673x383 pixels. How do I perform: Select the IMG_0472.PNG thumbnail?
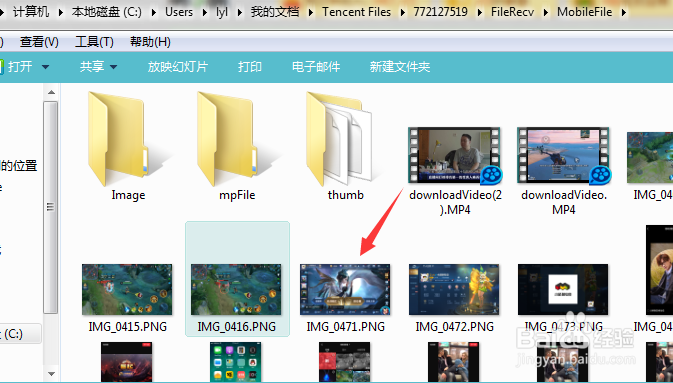[454, 289]
